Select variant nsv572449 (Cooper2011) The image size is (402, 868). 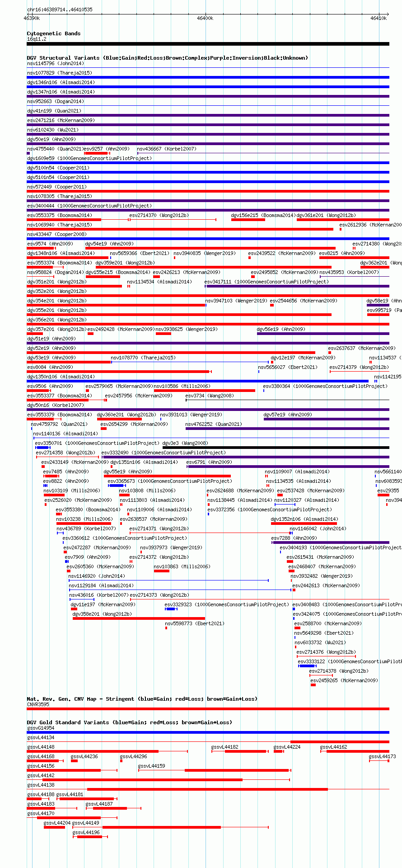[x=57, y=187]
